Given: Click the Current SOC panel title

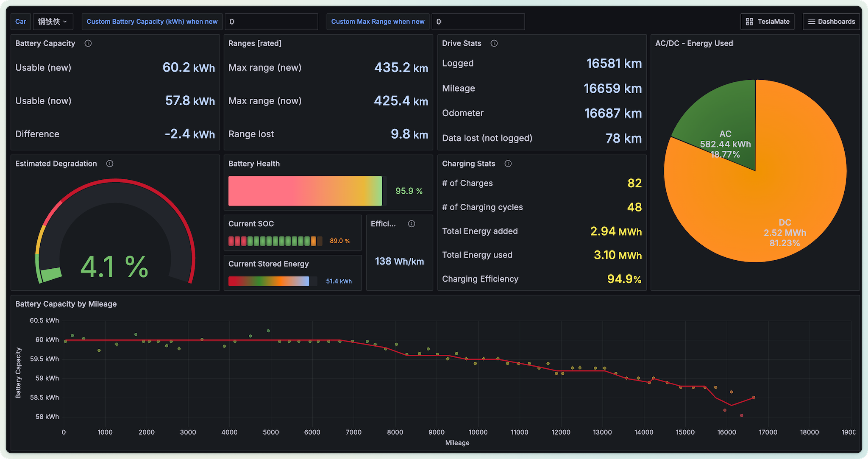Looking at the screenshot, I should [x=251, y=224].
